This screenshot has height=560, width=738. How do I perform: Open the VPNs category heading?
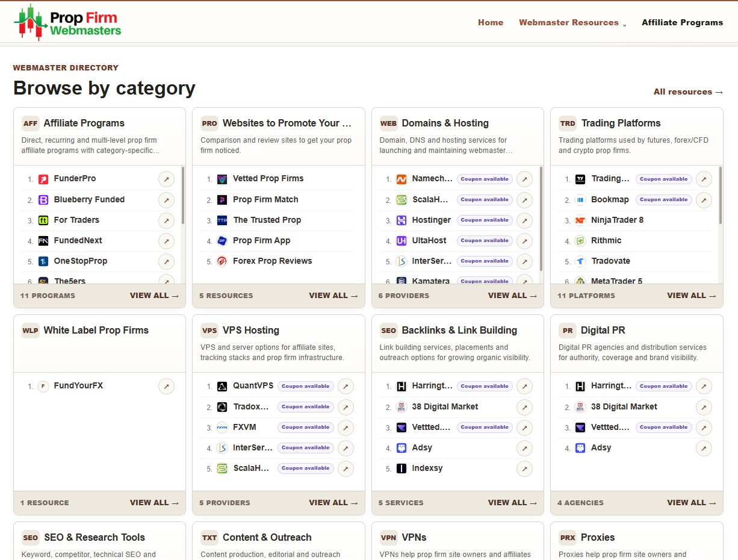(414, 538)
